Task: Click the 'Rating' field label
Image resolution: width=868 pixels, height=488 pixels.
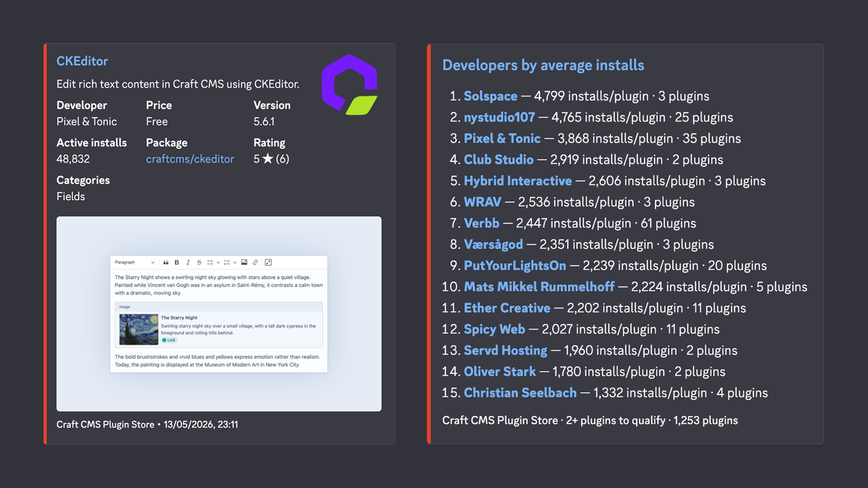Action: tap(269, 143)
